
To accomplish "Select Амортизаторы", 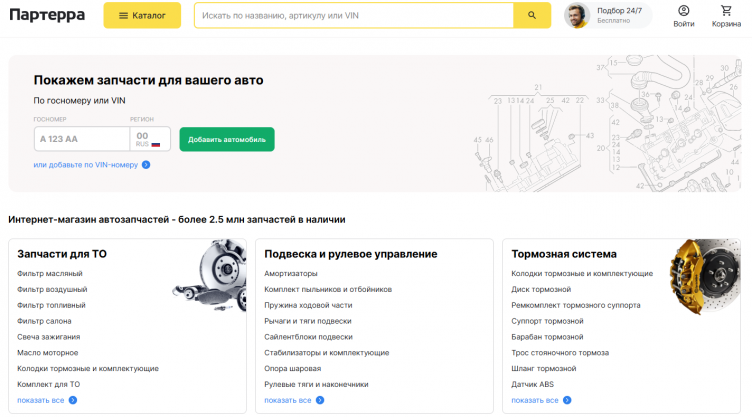I will (291, 274).
